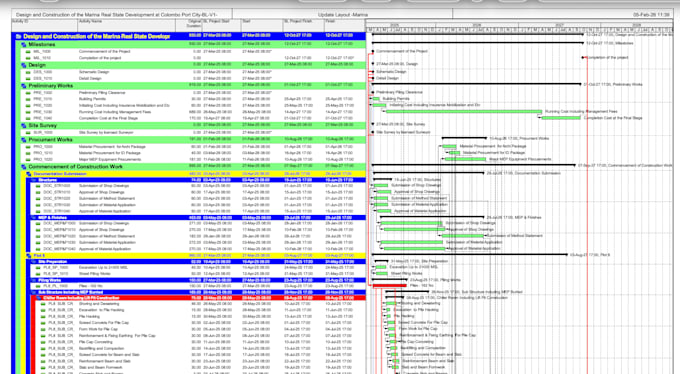Collapse the Sub Structure including MEP band
The width and height of the screenshot is (680, 374).
click(34, 292)
